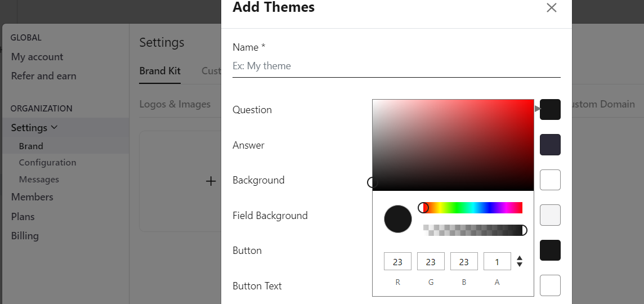Click the hue rainbow slider
The width and height of the screenshot is (644, 304).
click(472, 208)
